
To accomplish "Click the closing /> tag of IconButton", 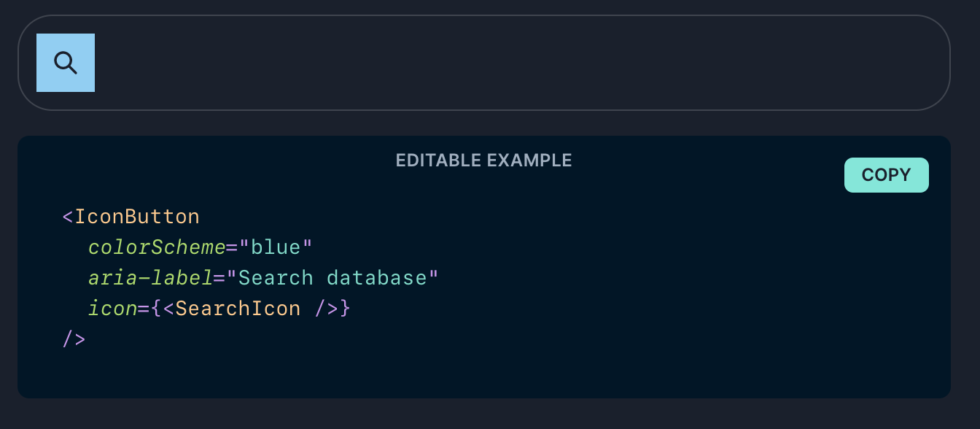I will click(x=73, y=339).
